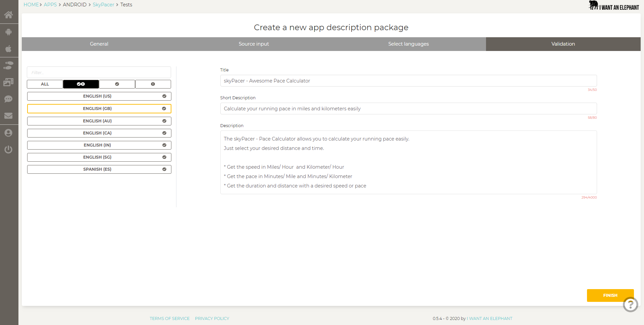
Task: Switch to the Select languages tab
Action: 408,44
